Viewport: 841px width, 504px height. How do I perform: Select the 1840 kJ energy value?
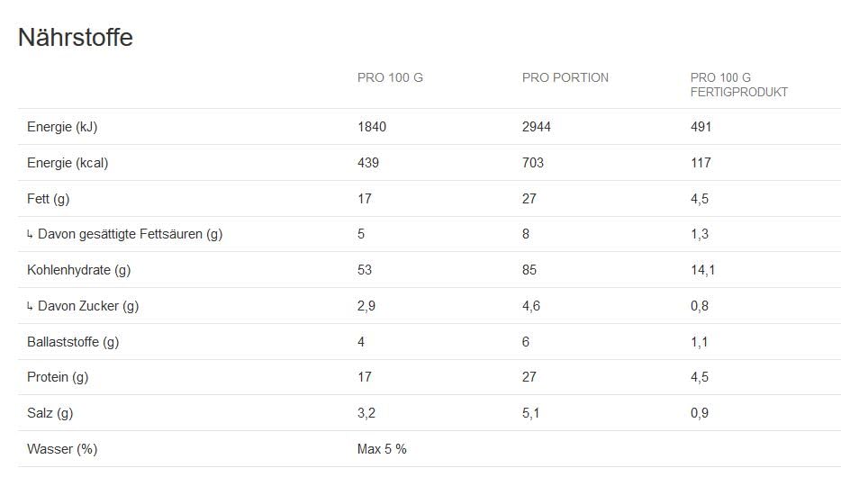[372, 127]
